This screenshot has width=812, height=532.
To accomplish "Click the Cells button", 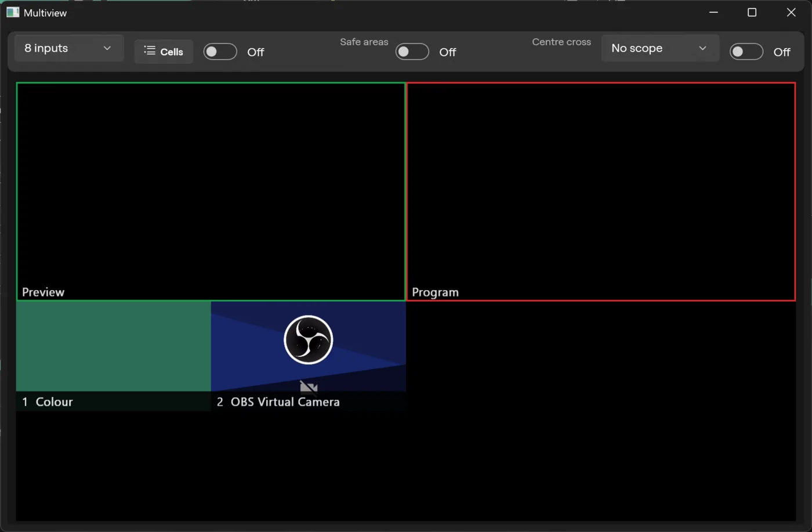I will 164,52.
